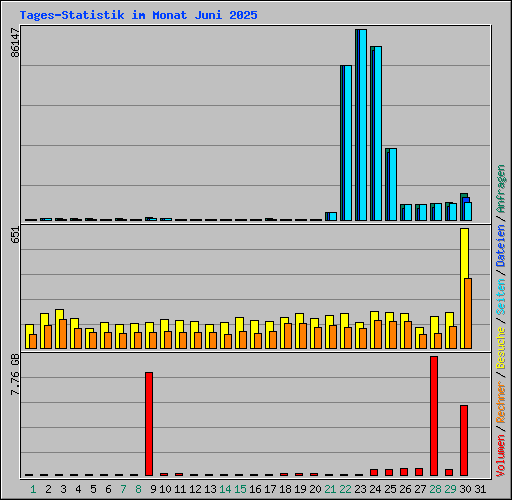Click the tallest cyan pages bar, day 23
This screenshot has width=512, height=500.
click(x=363, y=125)
